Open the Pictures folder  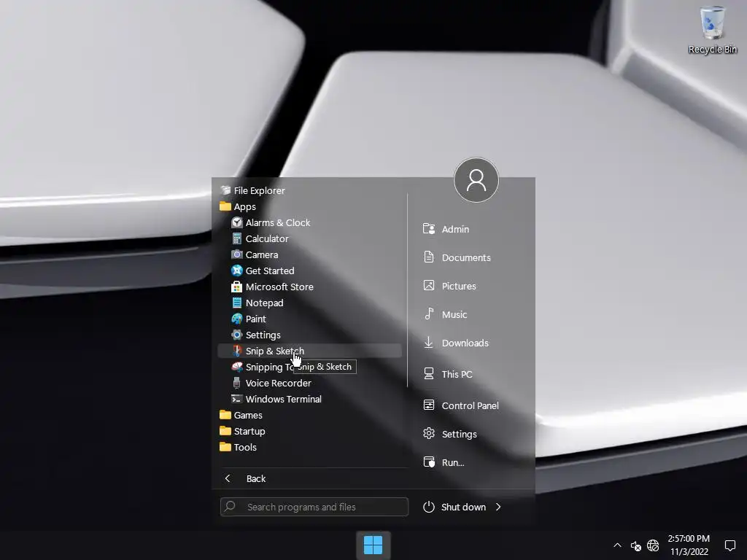point(449,286)
